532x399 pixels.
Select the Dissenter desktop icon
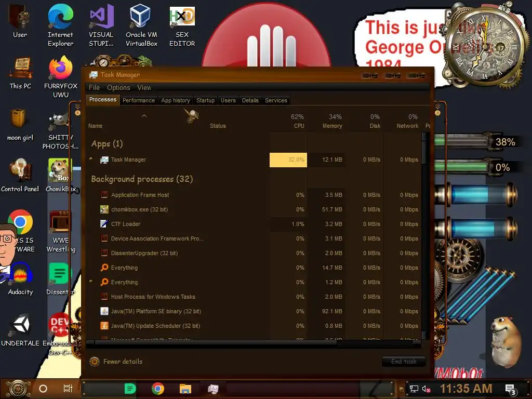(60, 278)
